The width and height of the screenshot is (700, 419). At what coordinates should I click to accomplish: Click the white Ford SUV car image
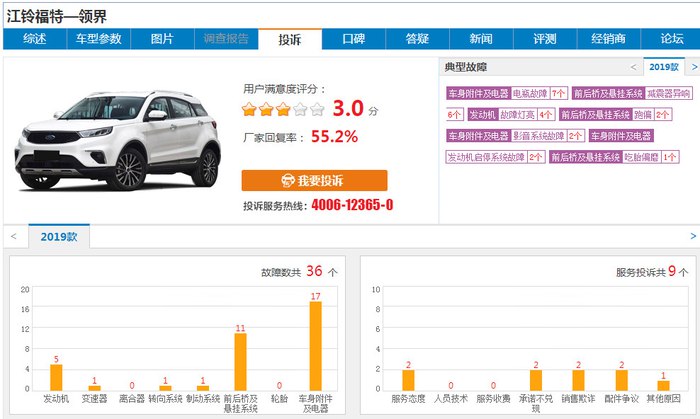click(x=118, y=141)
